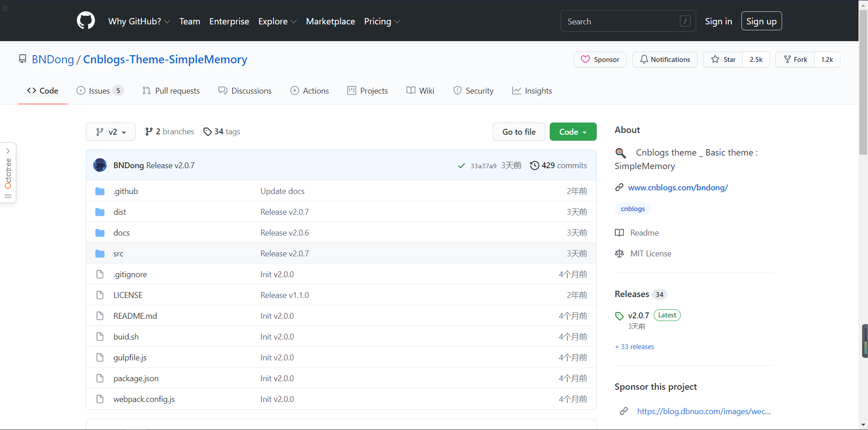Click the book icon beside Readme

(x=619, y=233)
